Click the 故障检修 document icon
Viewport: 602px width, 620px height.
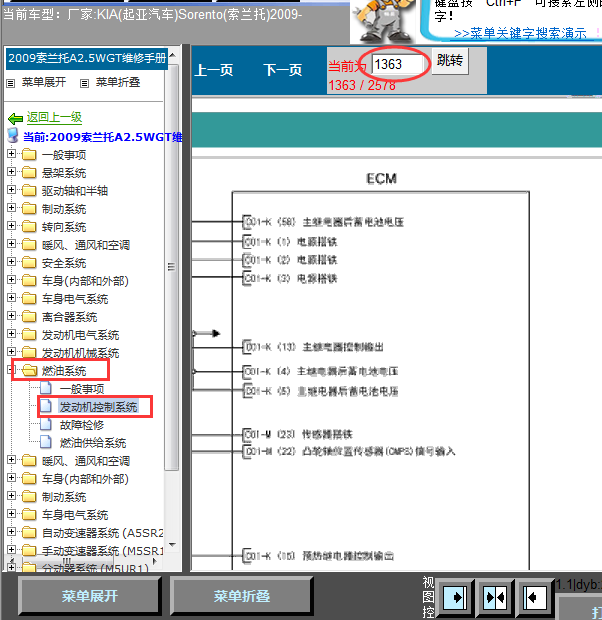coord(46,424)
